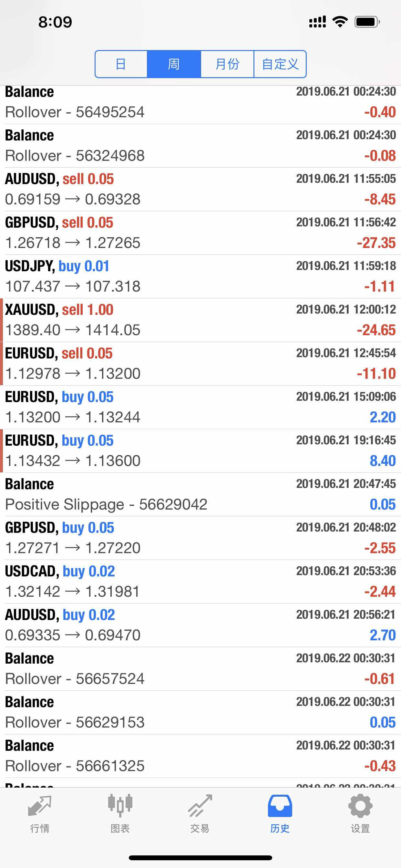Tap the Wi-Fi status icon
Screen dimensions: 401x868
coord(340,22)
